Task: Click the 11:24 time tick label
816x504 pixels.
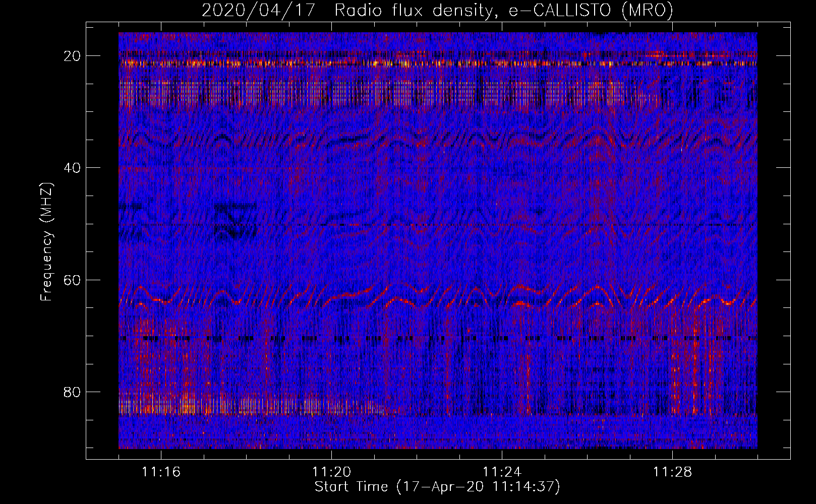Action: click(502, 472)
